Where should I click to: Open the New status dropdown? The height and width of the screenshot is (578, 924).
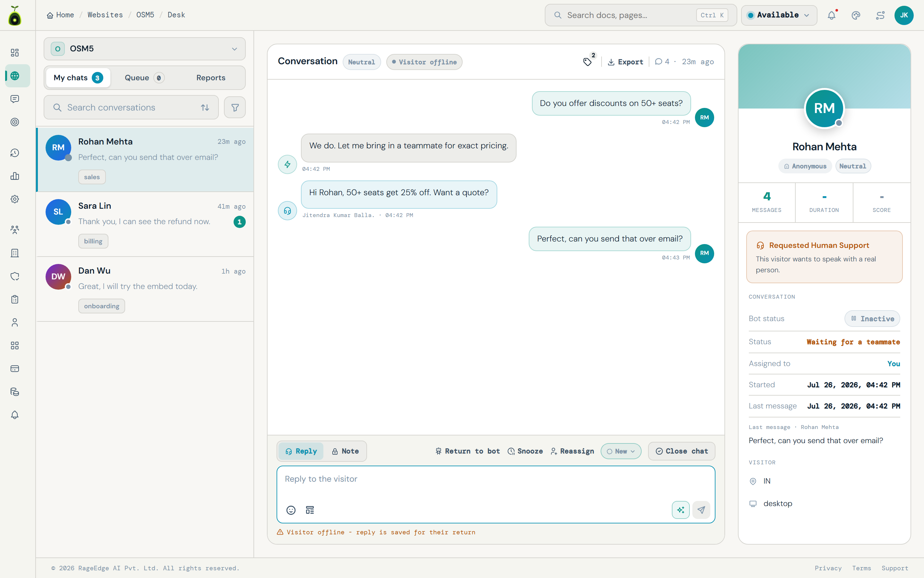coord(621,451)
